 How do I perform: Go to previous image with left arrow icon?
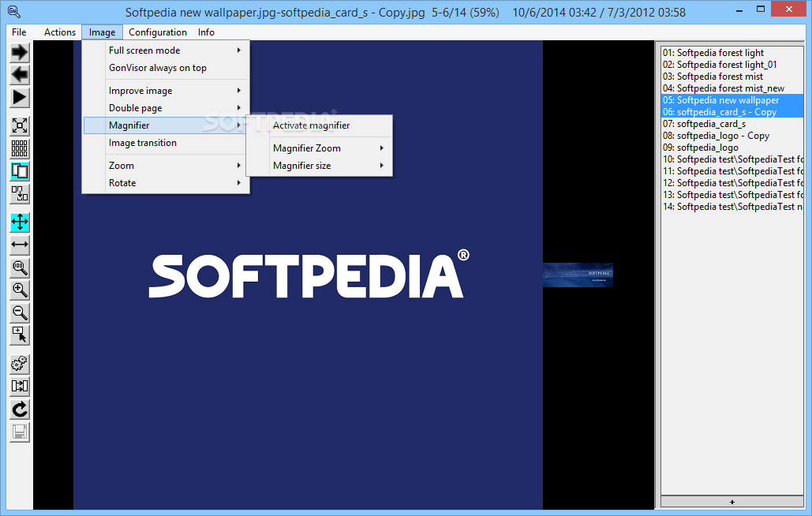pyautogui.click(x=20, y=75)
